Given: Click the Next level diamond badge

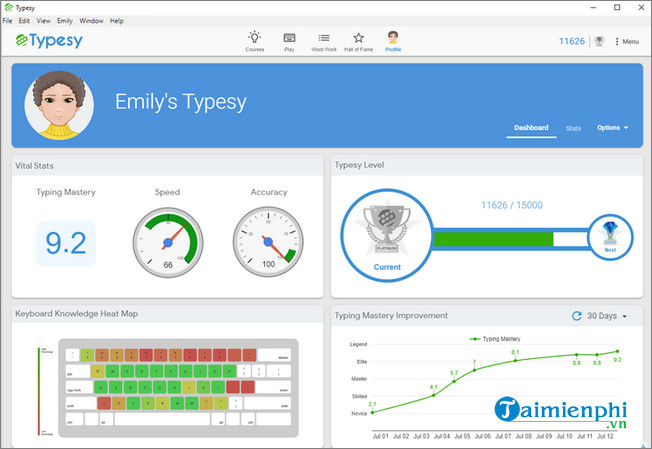Looking at the screenshot, I should [610, 237].
